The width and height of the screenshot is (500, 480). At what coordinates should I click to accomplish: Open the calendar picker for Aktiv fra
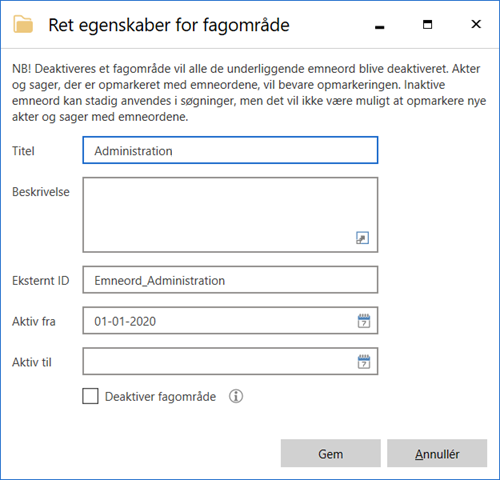(364, 321)
